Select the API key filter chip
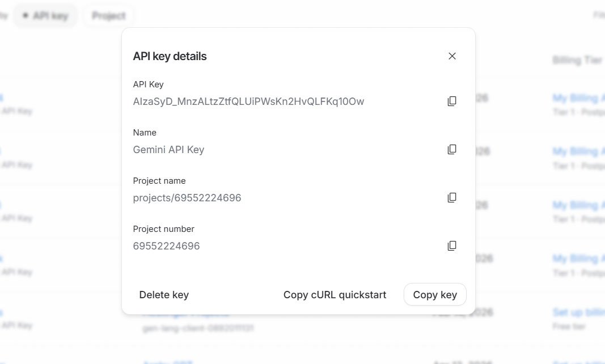This screenshot has height=364, width=605. point(45,16)
